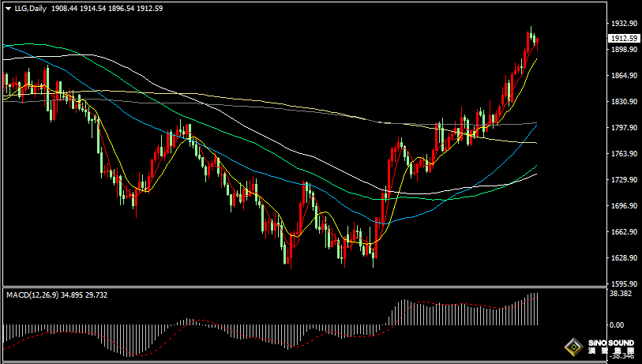This screenshot has height=364, width=642.
Task: Select the highest candlestick near 1932
Action: [531, 34]
